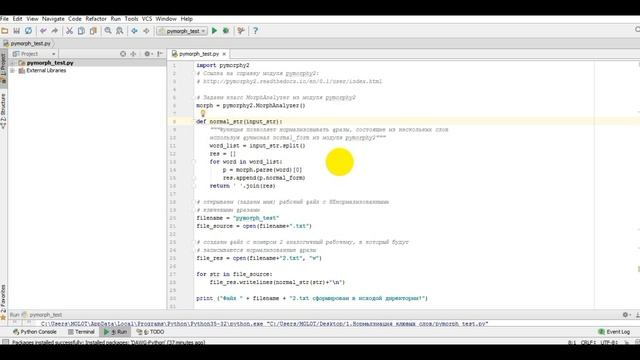Open the Terminal tool window
This screenshot has width=640, height=360.
[x=81, y=332]
